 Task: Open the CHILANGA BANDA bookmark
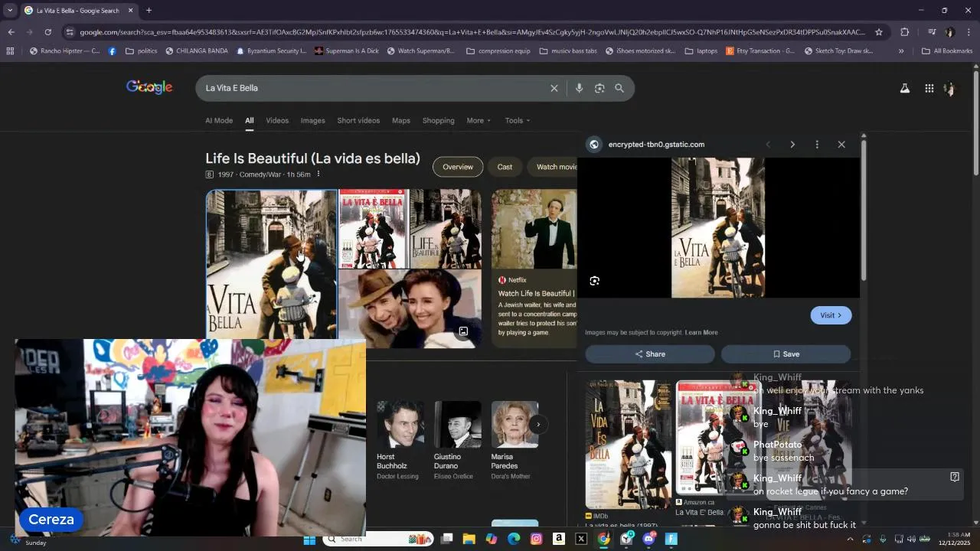[x=195, y=51]
